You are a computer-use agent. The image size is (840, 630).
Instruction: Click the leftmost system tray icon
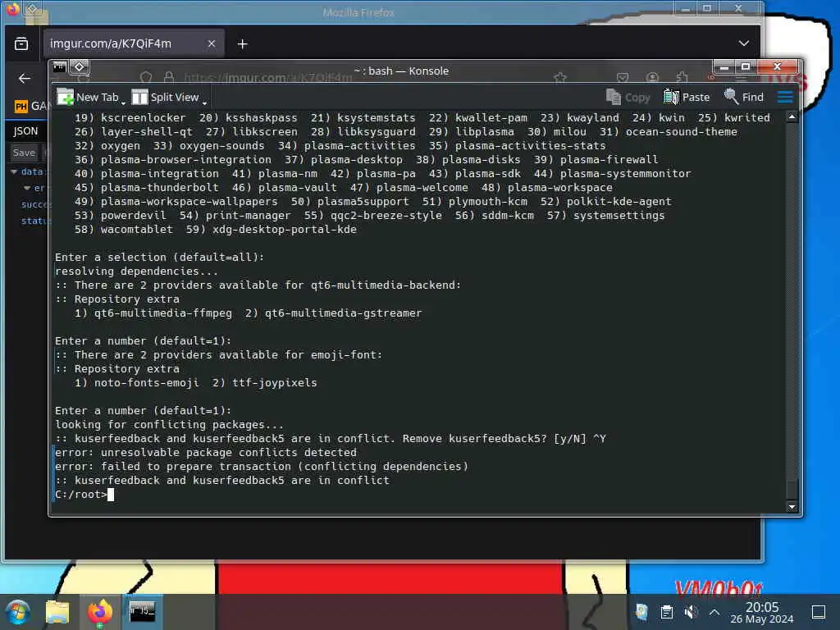click(641, 612)
